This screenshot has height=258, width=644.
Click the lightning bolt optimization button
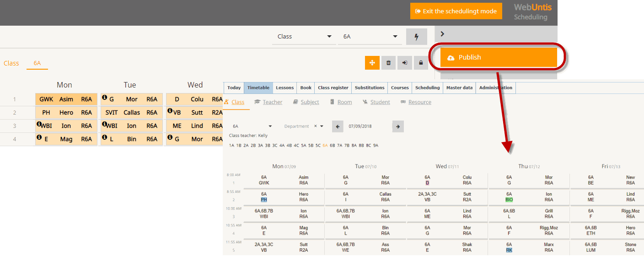click(x=417, y=37)
